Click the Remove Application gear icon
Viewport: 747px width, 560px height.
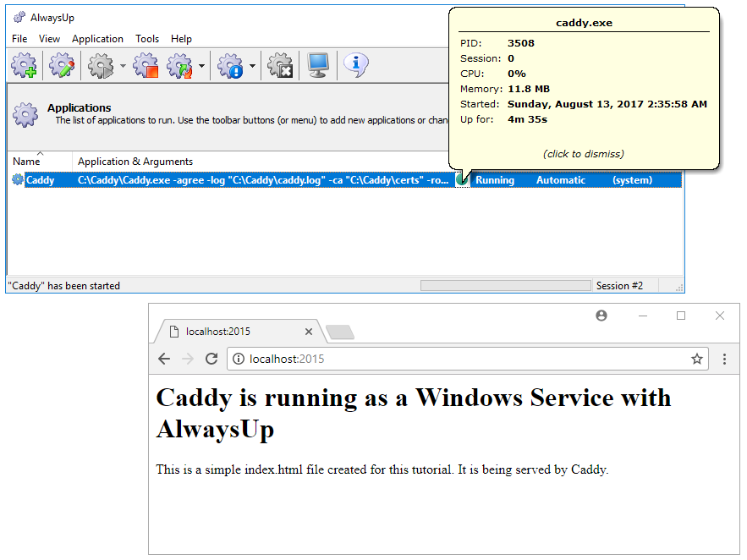click(x=280, y=66)
